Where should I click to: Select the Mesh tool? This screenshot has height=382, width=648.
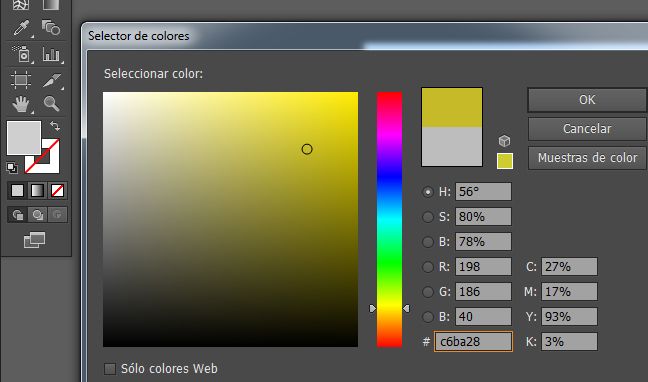[21, 4]
